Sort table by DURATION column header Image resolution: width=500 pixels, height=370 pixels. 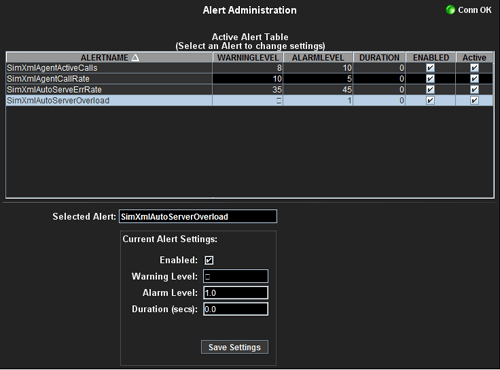(x=379, y=58)
